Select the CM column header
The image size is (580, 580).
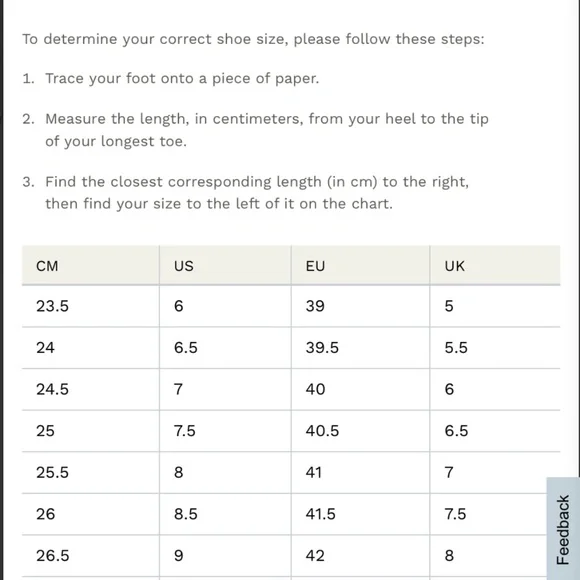(91, 266)
